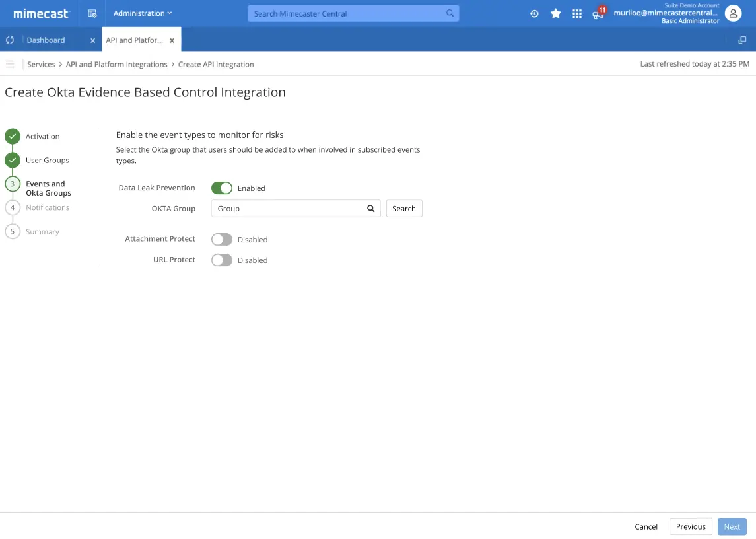Click the pop-out window icon at the far right of the tab bar
Screen dimensions: 756x539
742,40
